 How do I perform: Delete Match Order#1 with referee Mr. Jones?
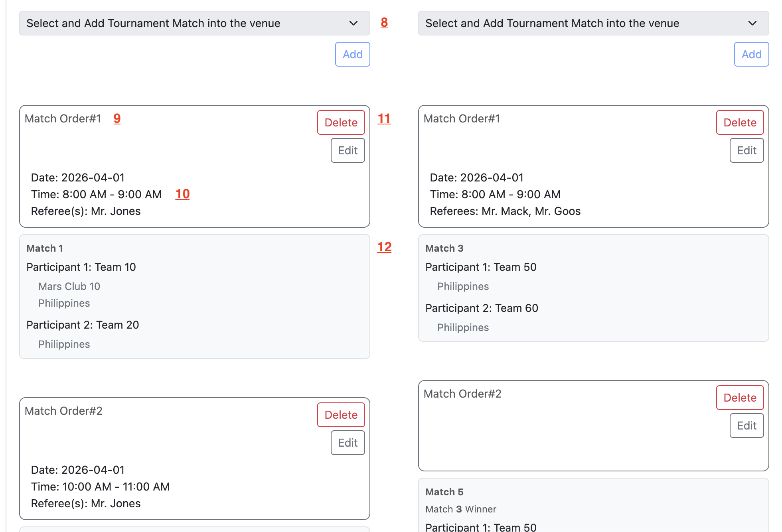[x=341, y=122]
